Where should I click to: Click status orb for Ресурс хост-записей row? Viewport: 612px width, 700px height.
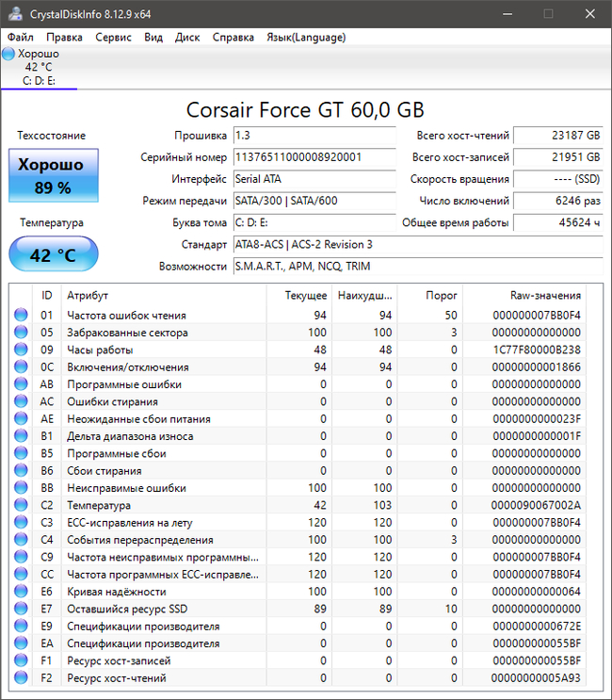21,659
